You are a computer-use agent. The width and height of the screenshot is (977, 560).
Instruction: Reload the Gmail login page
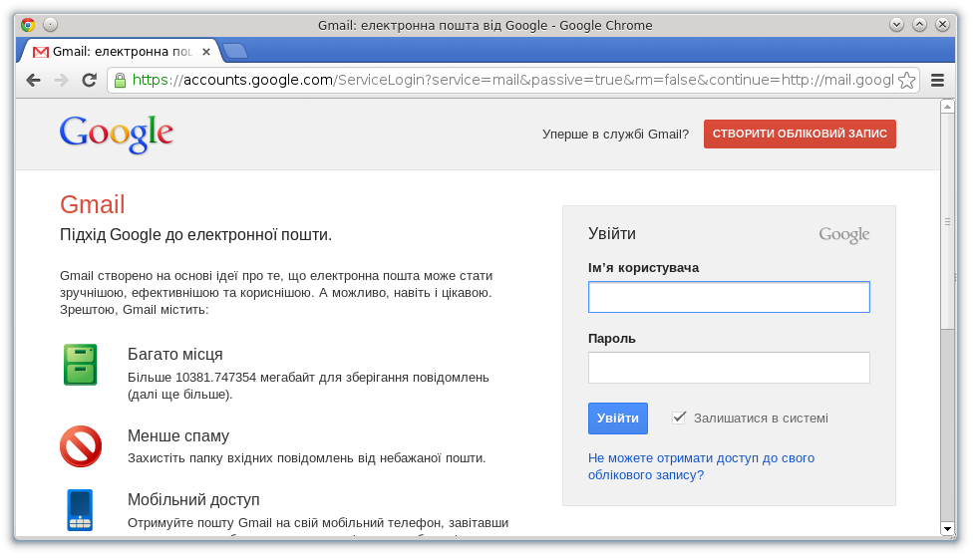point(89,81)
